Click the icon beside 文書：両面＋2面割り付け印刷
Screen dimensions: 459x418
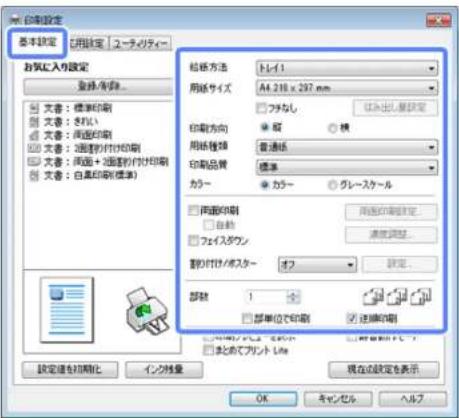tap(34, 162)
